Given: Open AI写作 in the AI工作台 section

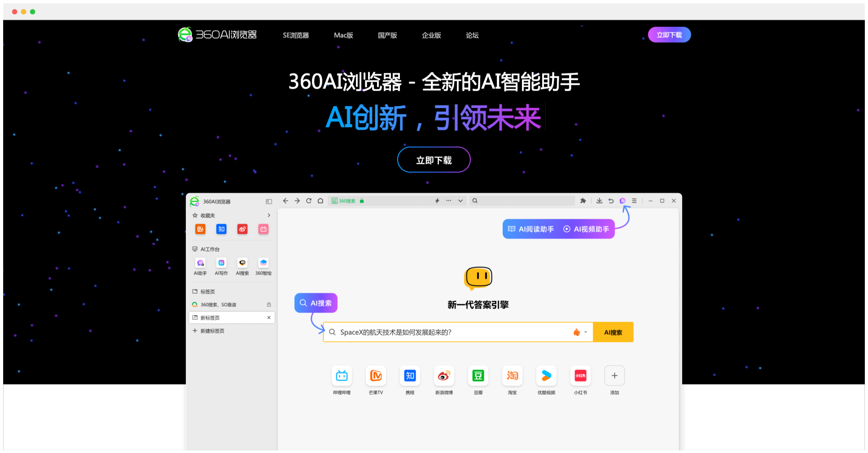Looking at the screenshot, I should [x=221, y=266].
